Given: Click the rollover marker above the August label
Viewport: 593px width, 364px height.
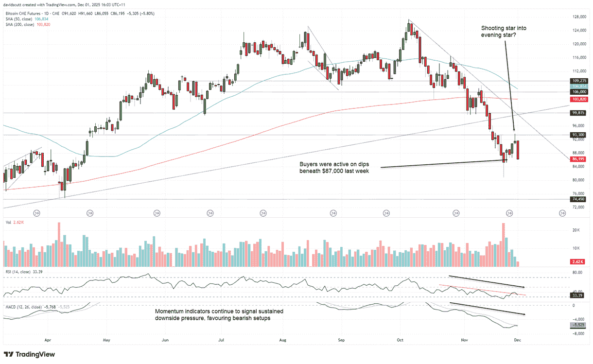Looking at the screenshot, I should tap(263, 213).
